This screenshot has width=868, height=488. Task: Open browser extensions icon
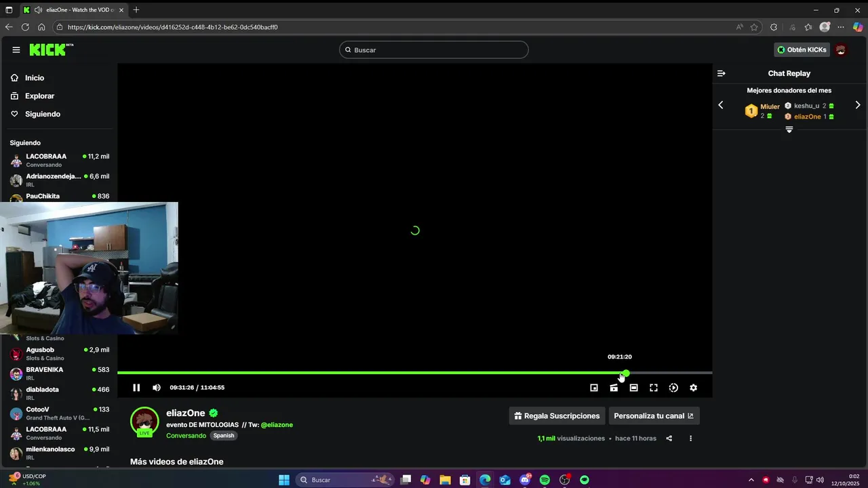774,27
